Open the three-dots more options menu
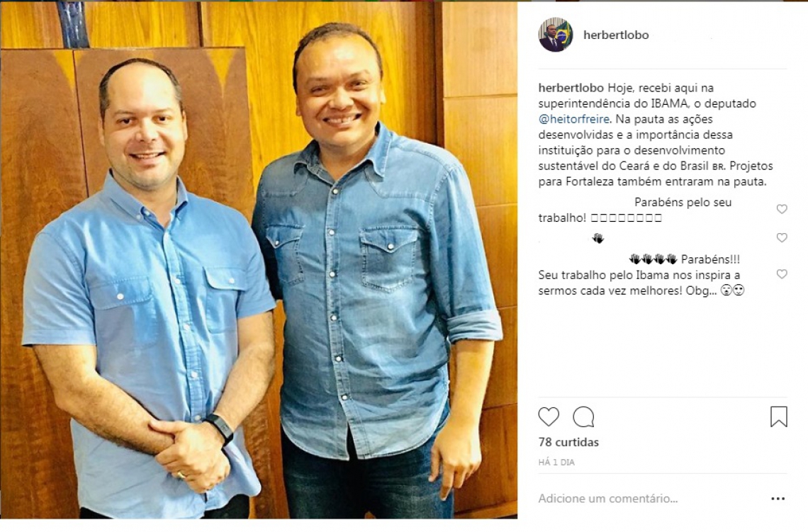Screen dimensions: 808x532 pyautogui.click(x=778, y=499)
